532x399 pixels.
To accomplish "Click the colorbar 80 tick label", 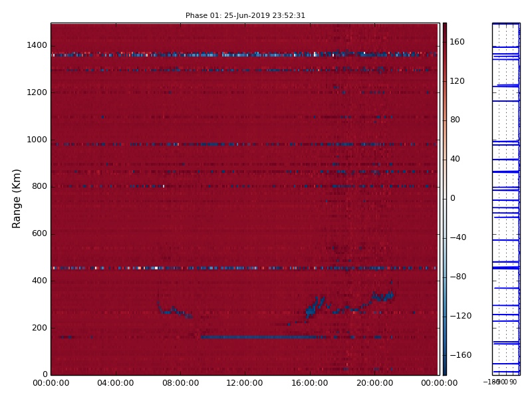I will pos(455,120).
